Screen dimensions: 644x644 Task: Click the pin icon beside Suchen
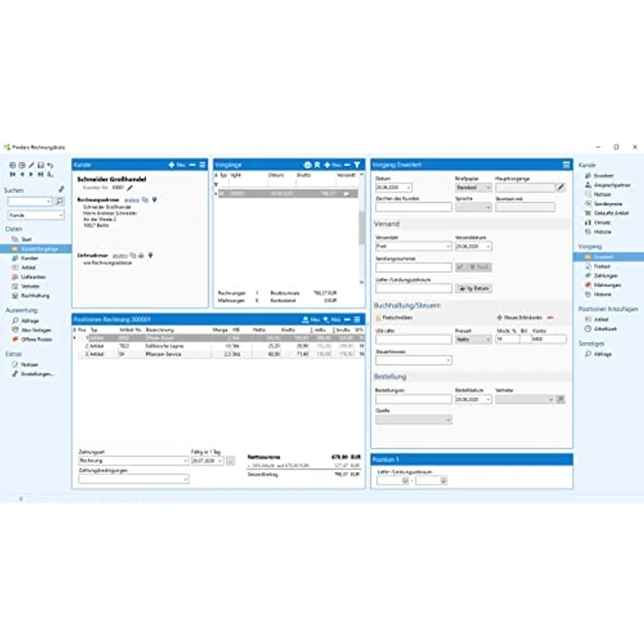pyautogui.click(x=61, y=189)
